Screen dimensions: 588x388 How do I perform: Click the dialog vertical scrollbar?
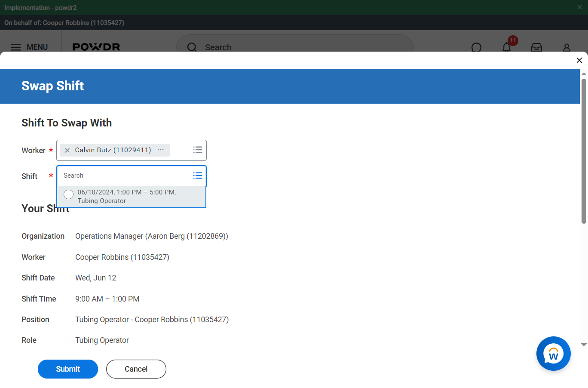[584, 151]
